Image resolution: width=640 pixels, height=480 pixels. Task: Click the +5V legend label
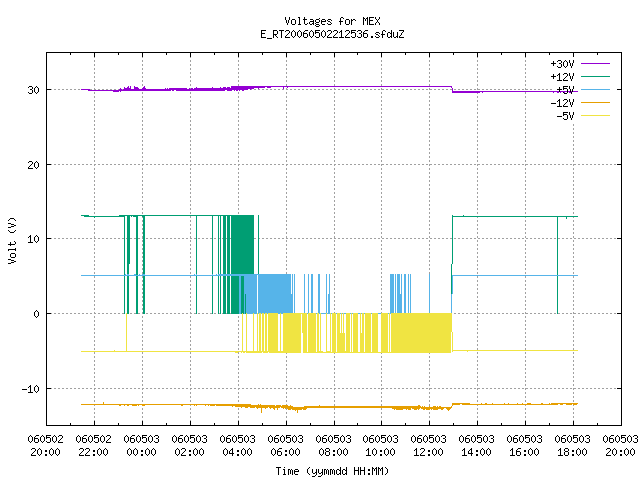(565, 90)
